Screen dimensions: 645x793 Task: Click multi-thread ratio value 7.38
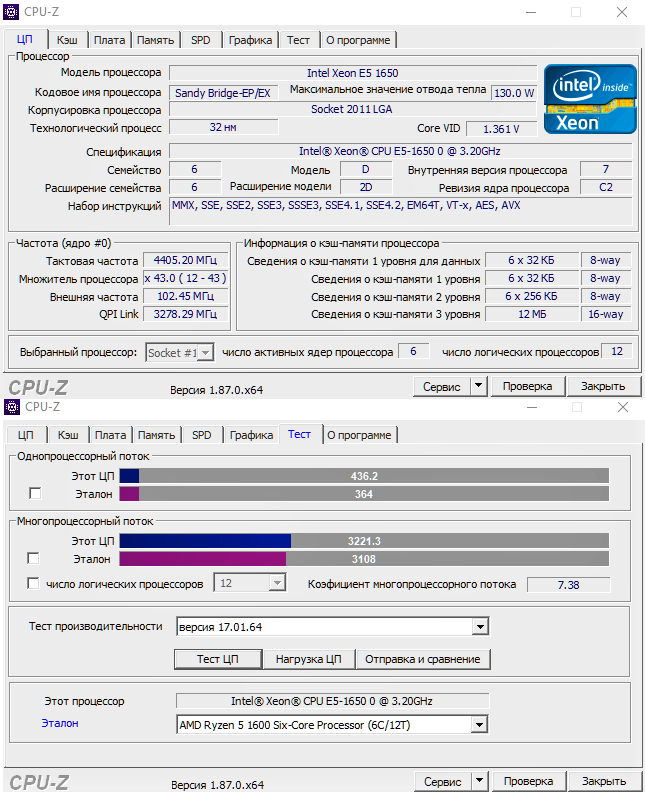[569, 585]
